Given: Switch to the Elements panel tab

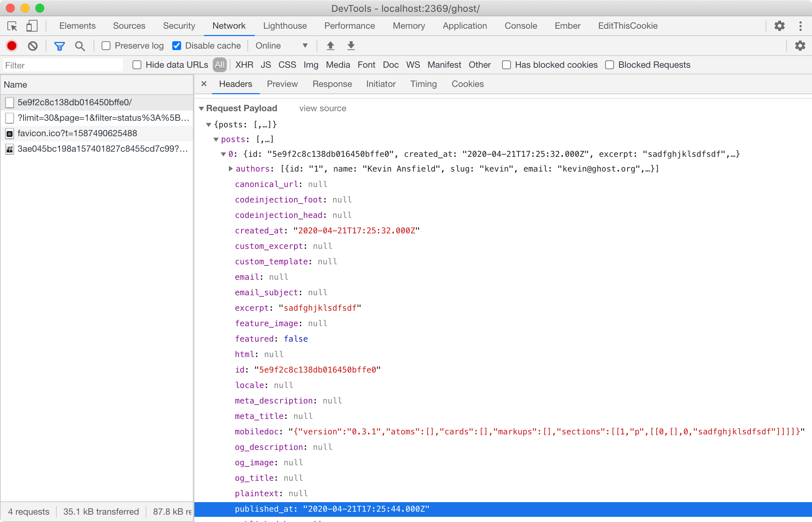Looking at the screenshot, I should (x=77, y=26).
